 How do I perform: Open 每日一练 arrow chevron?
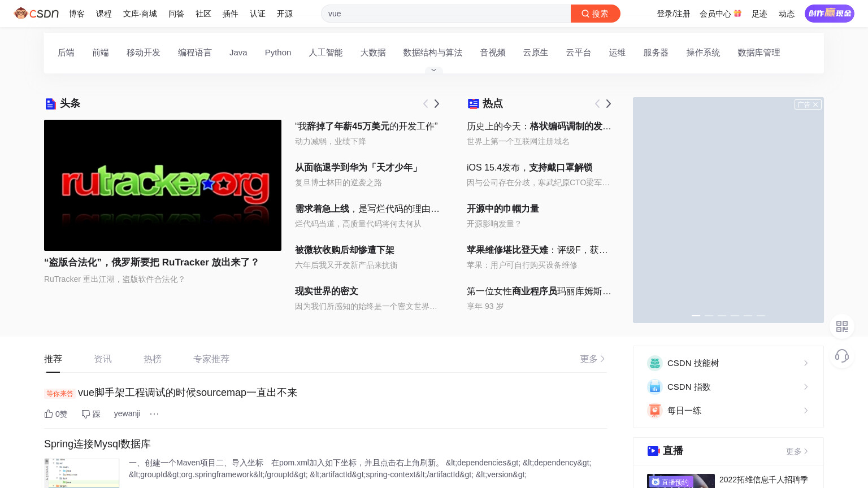coord(806,411)
